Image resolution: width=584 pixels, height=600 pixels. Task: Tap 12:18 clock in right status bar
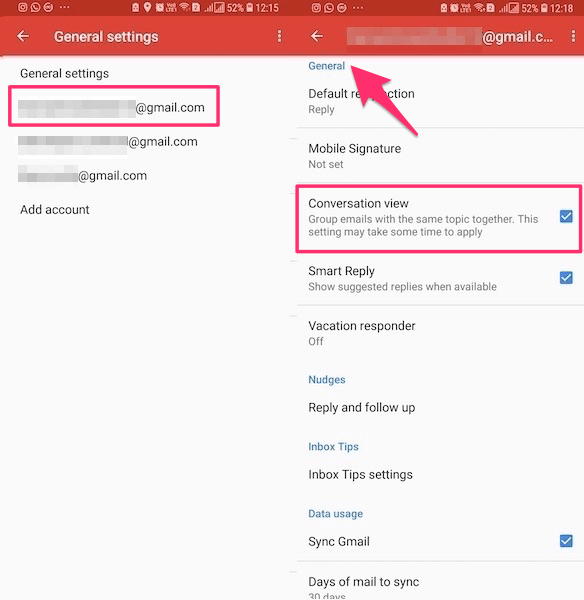click(561, 8)
